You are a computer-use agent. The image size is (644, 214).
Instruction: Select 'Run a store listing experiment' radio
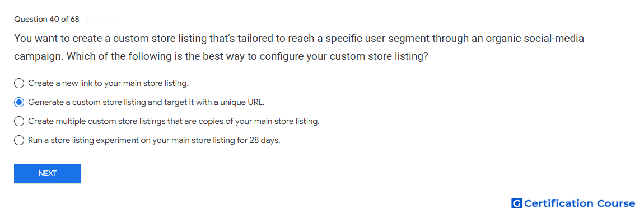pyautogui.click(x=19, y=141)
